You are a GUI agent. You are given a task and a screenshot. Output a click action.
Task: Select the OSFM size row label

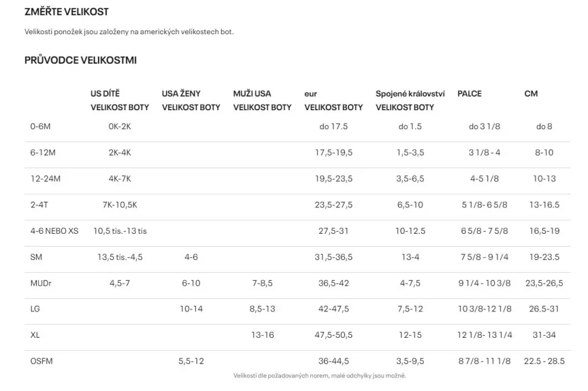tap(41, 362)
